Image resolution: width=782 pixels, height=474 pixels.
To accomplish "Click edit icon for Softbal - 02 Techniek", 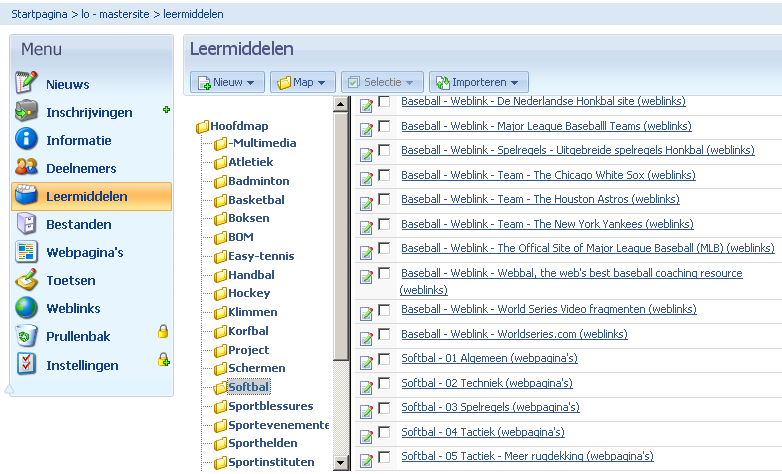I will pyautogui.click(x=366, y=387).
